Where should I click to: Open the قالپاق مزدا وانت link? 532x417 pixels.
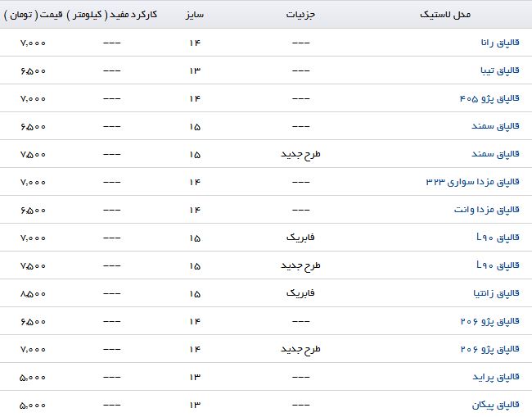coord(486,210)
